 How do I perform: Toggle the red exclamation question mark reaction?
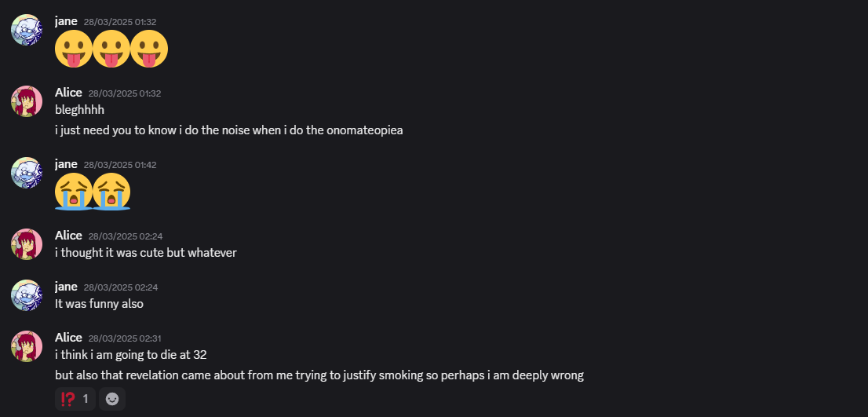tap(75, 399)
